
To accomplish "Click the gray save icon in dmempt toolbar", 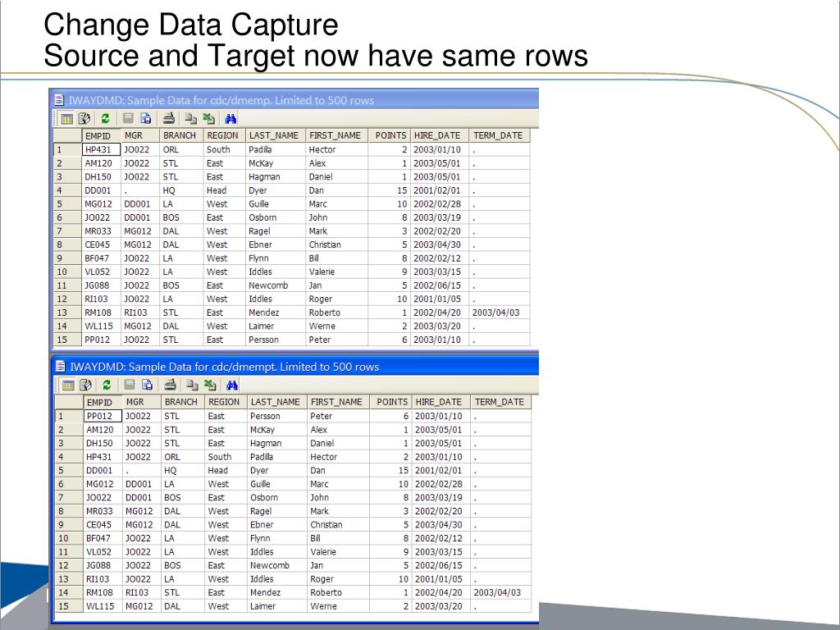I will coord(130,385).
